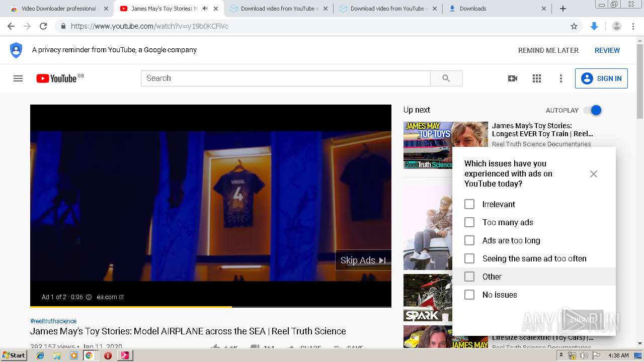Go back in browser history
Viewport: 644px width, 362px height.
pos(11,26)
